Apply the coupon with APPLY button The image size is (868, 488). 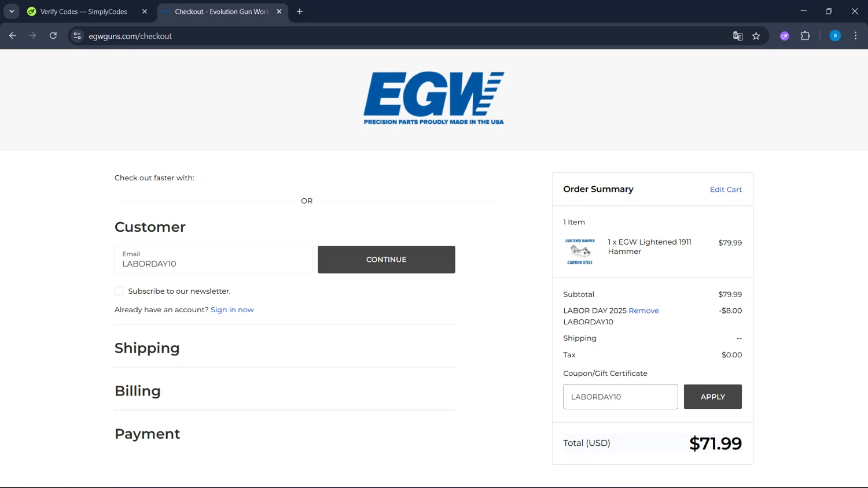click(713, 397)
